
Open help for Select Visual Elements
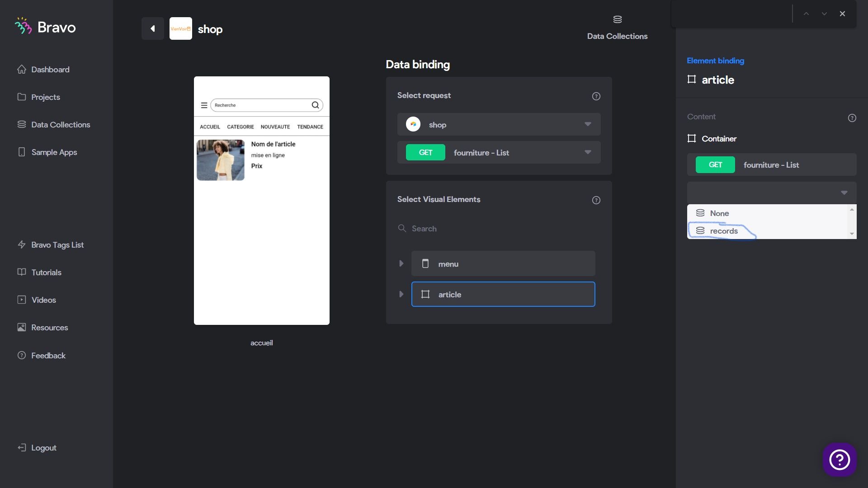[x=596, y=200]
